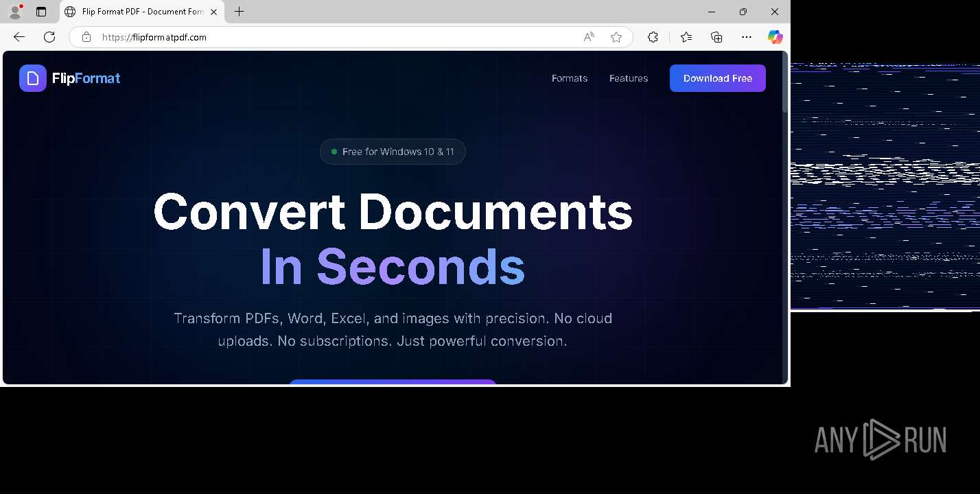Click the Transform PDFs description text

pos(393,329)
